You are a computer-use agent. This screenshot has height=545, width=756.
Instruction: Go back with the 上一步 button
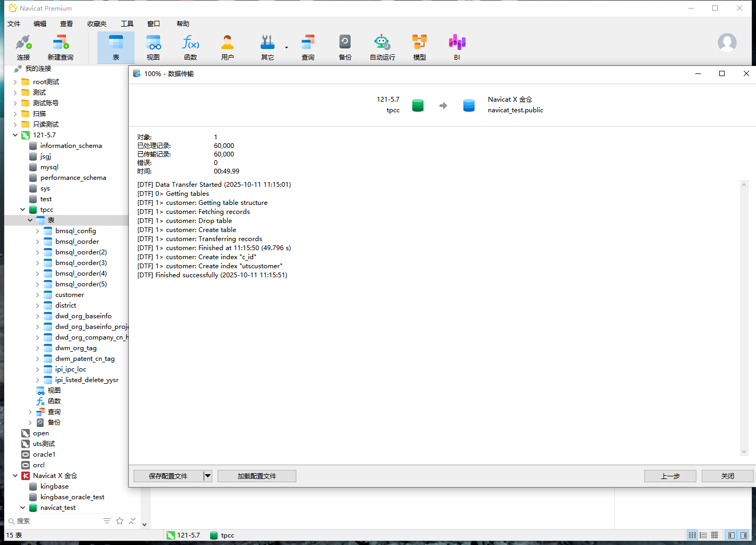point(670,476)
